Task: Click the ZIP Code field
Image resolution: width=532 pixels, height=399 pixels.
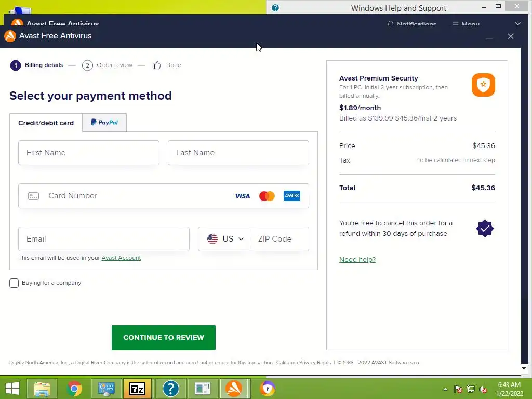Action: (x=280, y=239)
